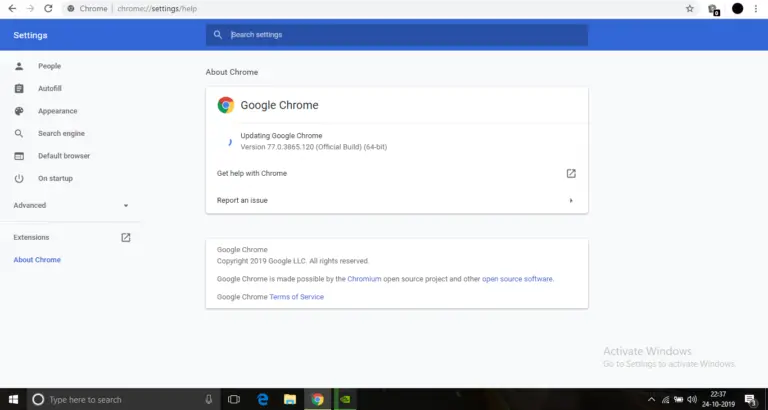The height and width of the screenshot is (410, 768).
Task: Click the Google Chrome logo
Action: [226, 105]
